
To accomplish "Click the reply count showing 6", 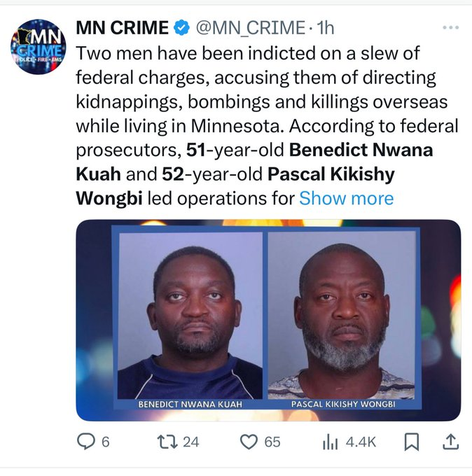I will tap(106, 442).
